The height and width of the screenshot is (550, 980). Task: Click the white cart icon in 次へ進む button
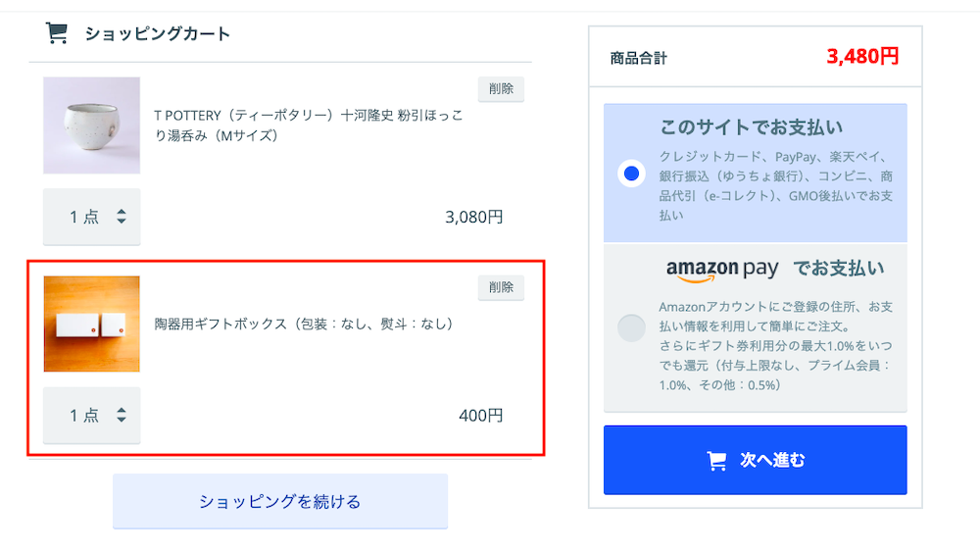tap(716, 461)
